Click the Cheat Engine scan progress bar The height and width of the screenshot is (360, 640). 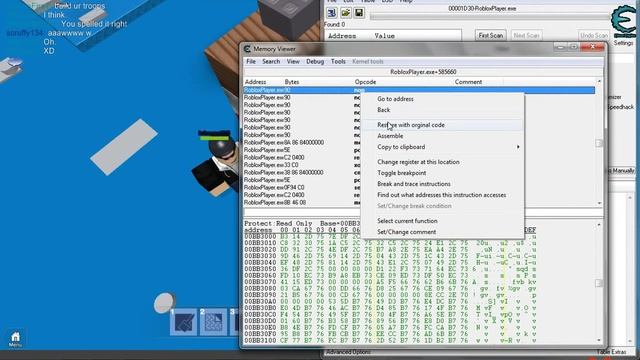coord(490,16)
